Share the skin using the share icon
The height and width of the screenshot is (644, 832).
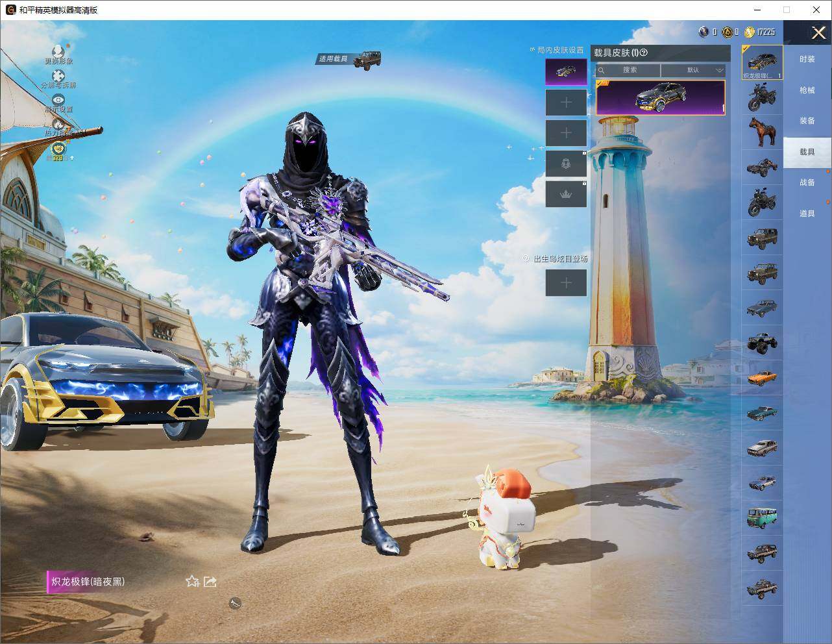pyautogui.click(x=210, y=582)
